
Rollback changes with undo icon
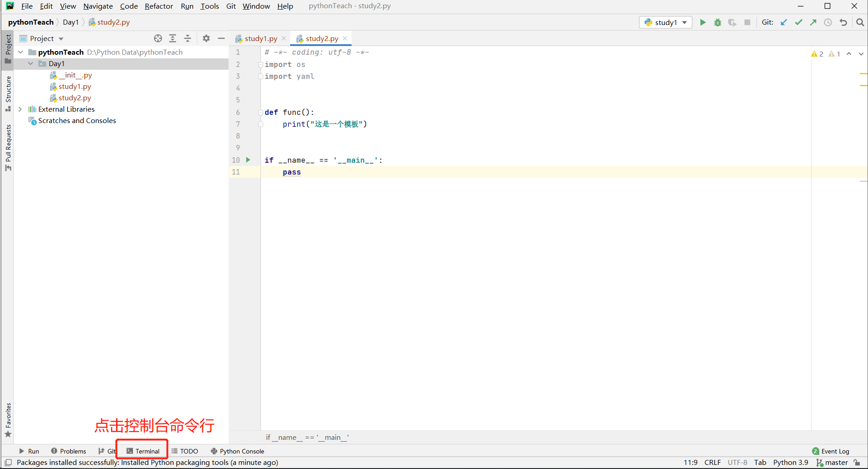click(x=843, y=22)
